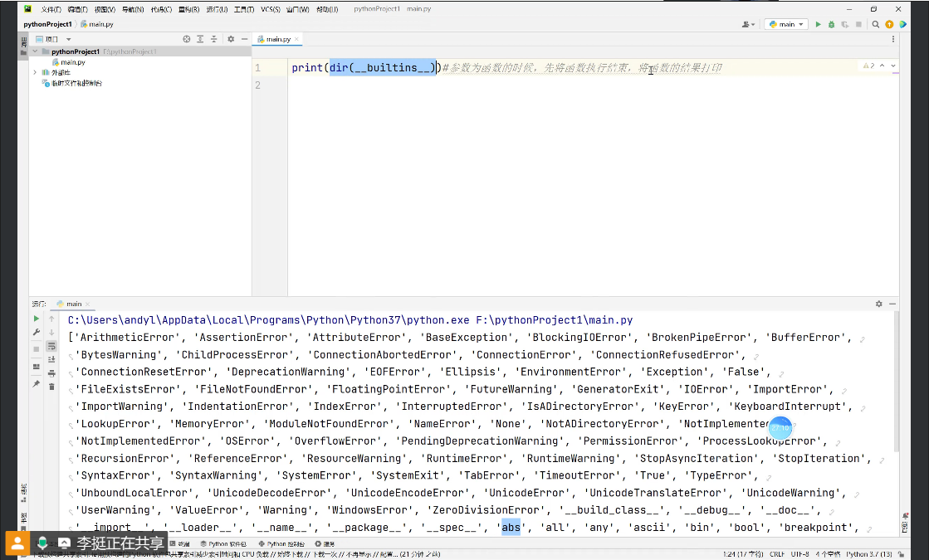Open the main run configuration dropdown
929x560 pixels.
click(786, 25)
